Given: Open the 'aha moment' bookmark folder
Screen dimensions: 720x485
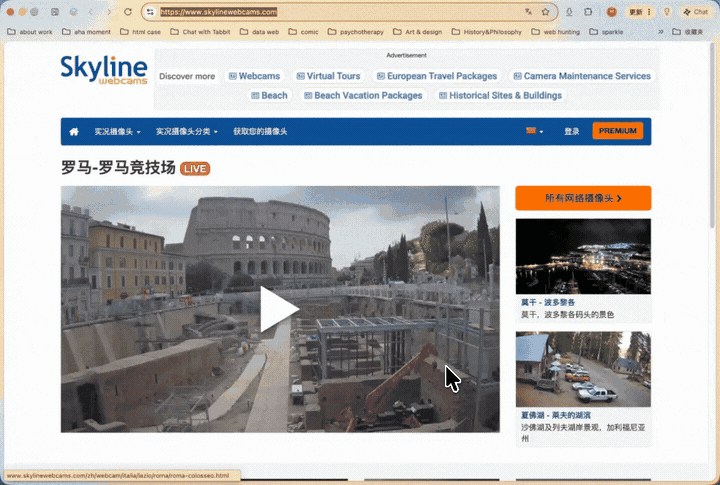Looking at the screenshot, I should (86, 32).
